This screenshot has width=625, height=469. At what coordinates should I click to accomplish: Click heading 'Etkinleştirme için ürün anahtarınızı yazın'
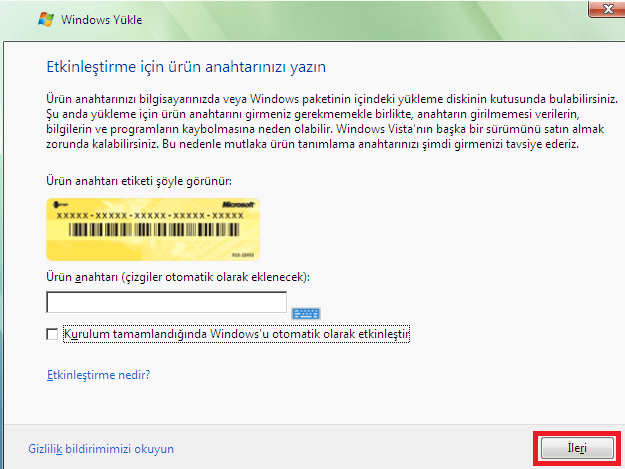(x=186, y=67)
